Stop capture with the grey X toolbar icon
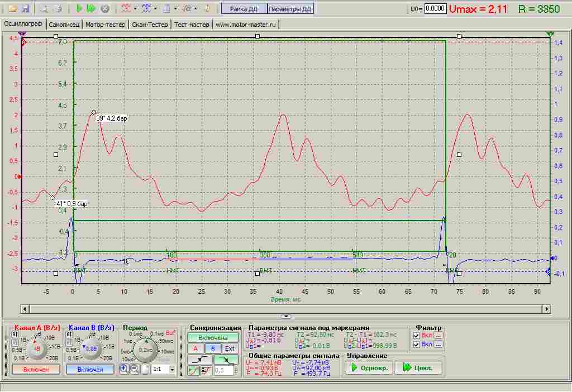 (x=105, y=8)
